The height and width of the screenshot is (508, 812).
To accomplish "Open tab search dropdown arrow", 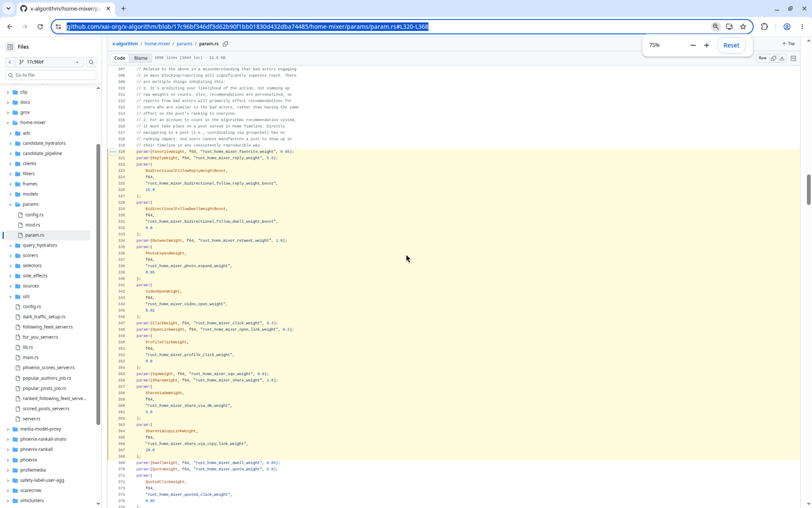I will (8, 9).
